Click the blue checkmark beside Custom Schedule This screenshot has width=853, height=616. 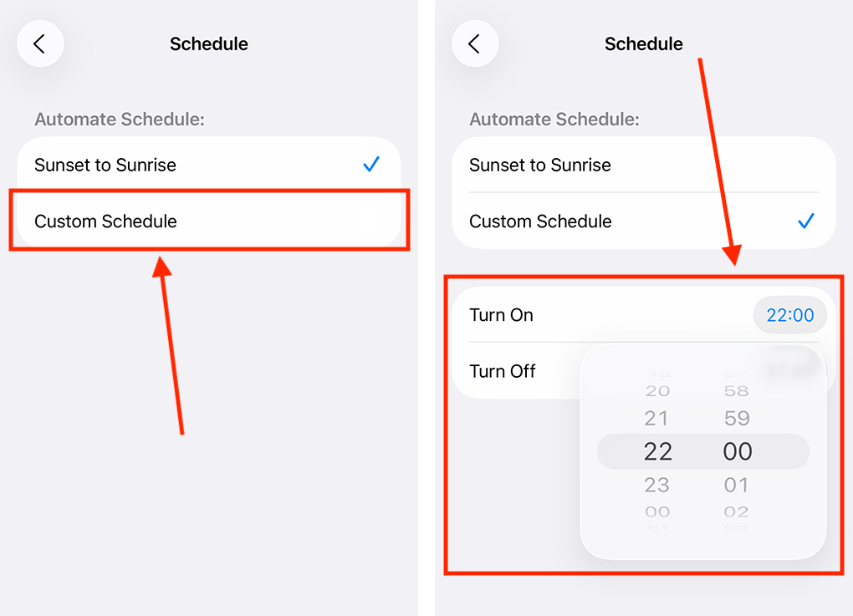[x=805, y=221]
